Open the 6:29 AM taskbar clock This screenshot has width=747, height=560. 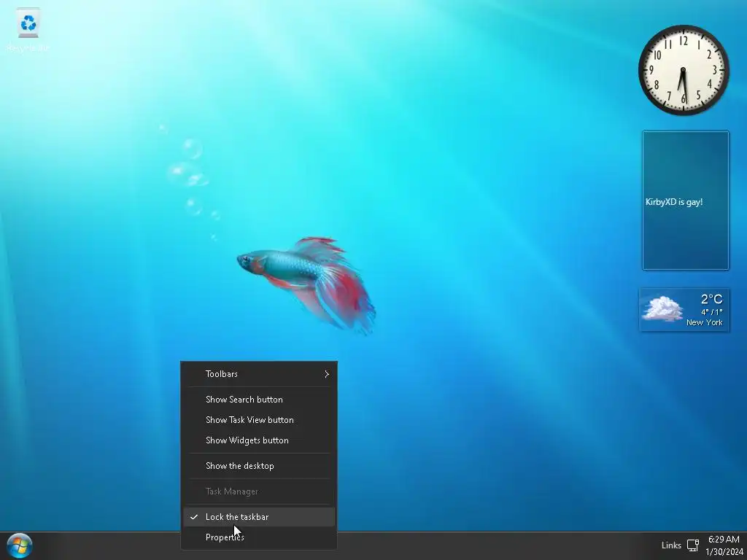click(724, 540)
